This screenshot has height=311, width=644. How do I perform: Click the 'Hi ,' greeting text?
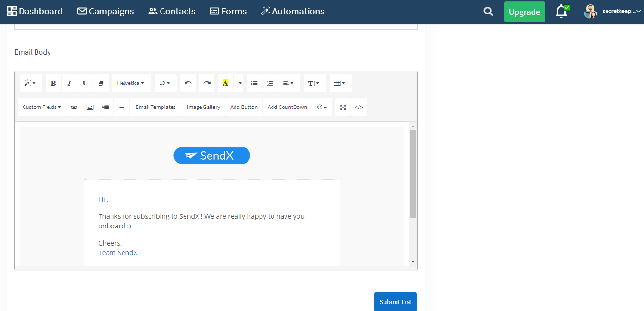(103, 199)
